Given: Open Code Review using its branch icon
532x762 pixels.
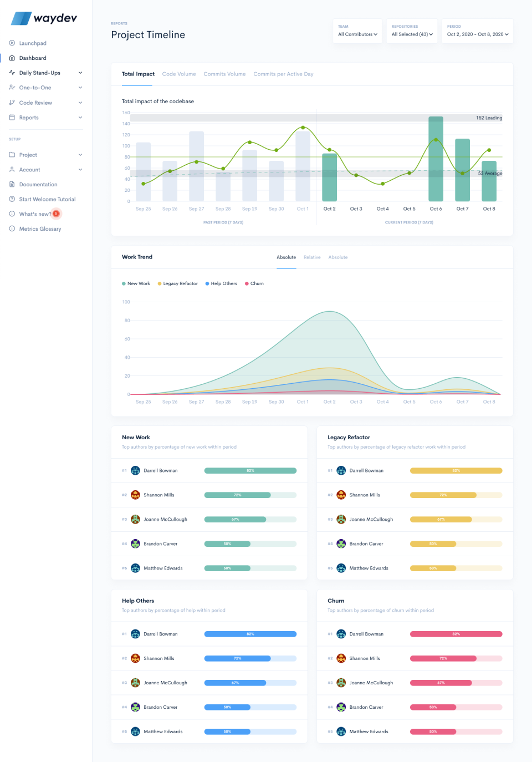Looking at the screenshot, I should pyautogui.click(x=12, y=102).
